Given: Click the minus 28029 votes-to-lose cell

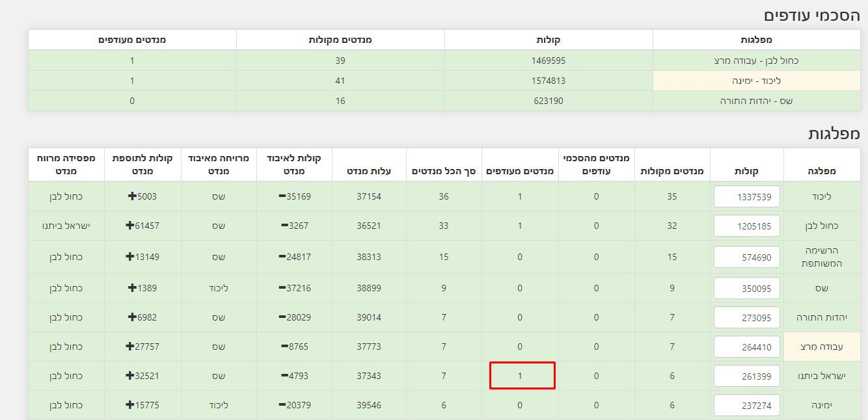Looking at the screenshot, I should pos(294,317).
